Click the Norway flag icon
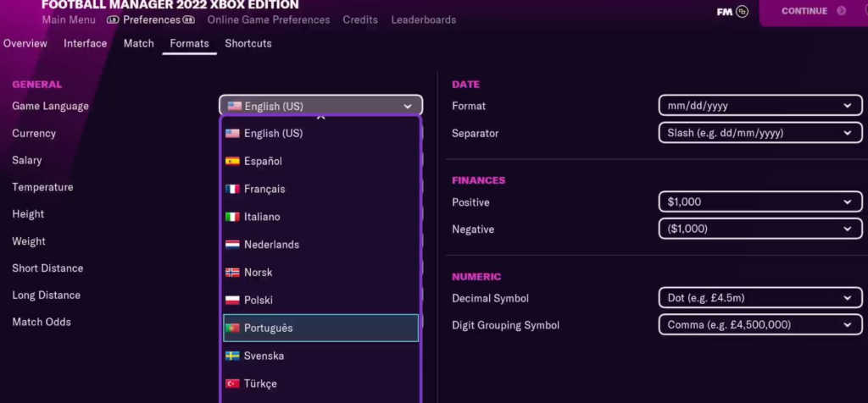 point(232,273)
